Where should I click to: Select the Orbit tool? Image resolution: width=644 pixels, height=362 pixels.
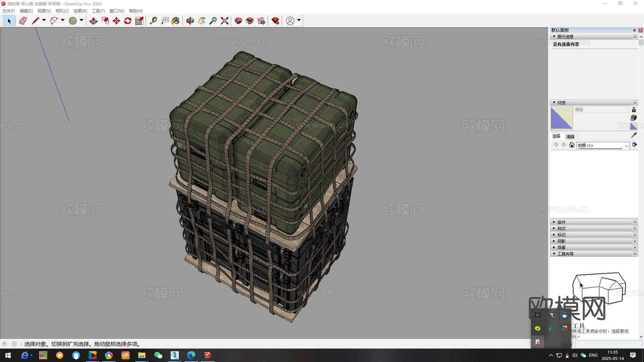pos(190,21)
